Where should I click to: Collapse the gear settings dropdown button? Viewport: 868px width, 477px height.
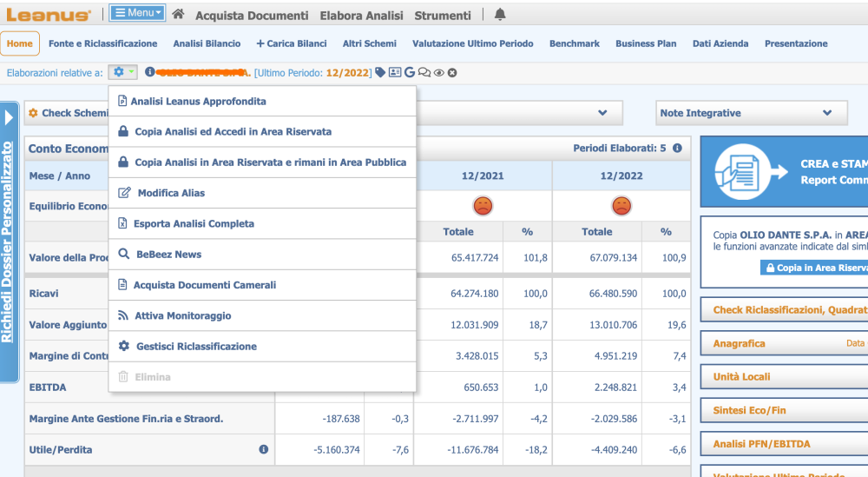tap(122, 72)
